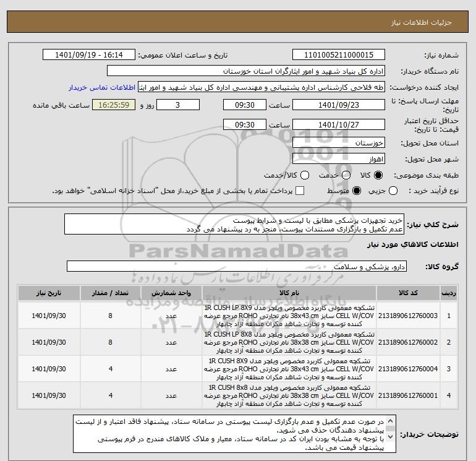Viewport: 476px width, 461px height.
Task: Click the ردیف column header
Action: coord(449,293)
